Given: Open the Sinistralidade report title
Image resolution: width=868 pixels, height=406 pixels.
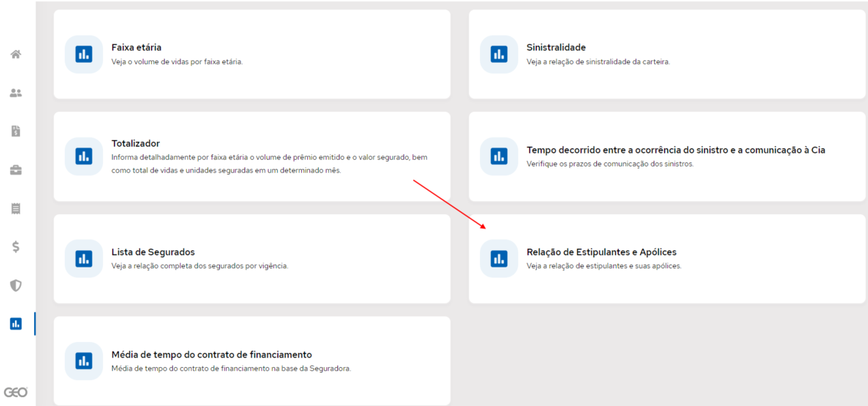Looking at the screenshot, I should (x=556, y=48).
